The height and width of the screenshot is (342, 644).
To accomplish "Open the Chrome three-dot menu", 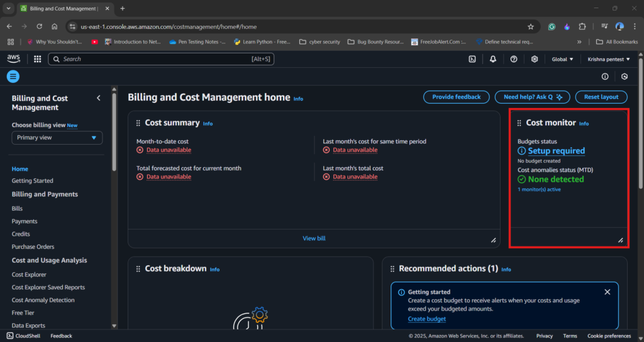I will click(x=635, y=26).
